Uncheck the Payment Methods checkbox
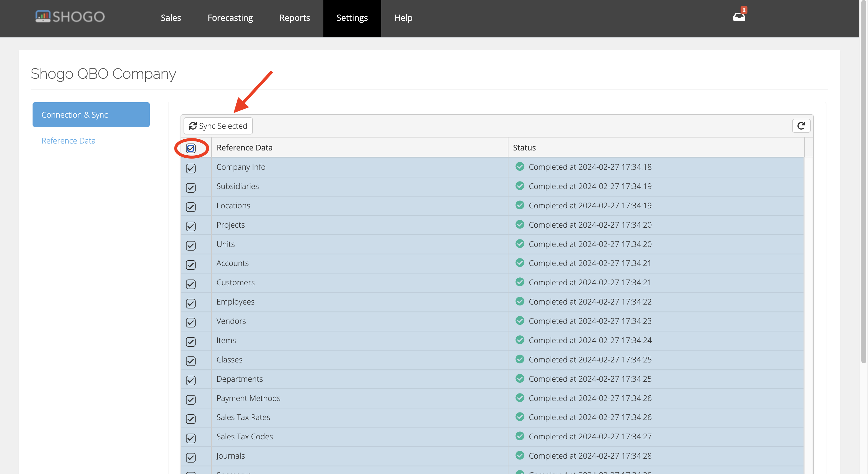The image size is (868, 474). point(191,399)
